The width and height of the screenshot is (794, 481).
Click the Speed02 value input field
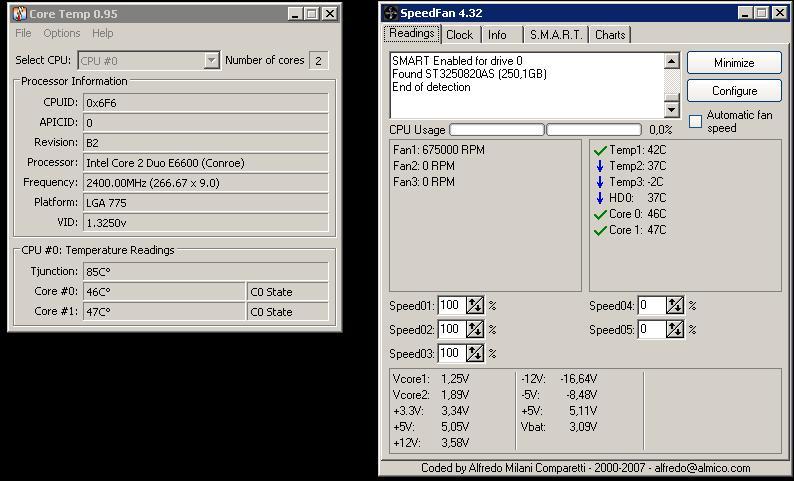click(451, 329)
